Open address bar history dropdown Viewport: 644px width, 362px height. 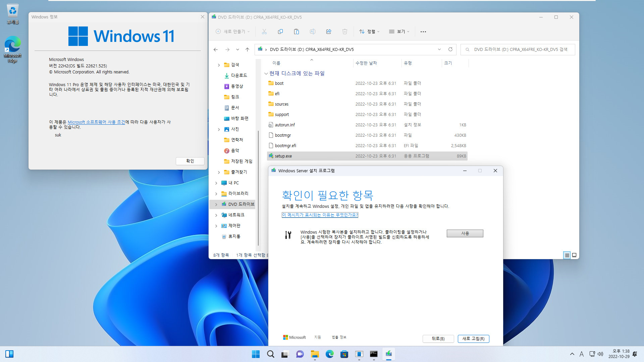point(439,49)
